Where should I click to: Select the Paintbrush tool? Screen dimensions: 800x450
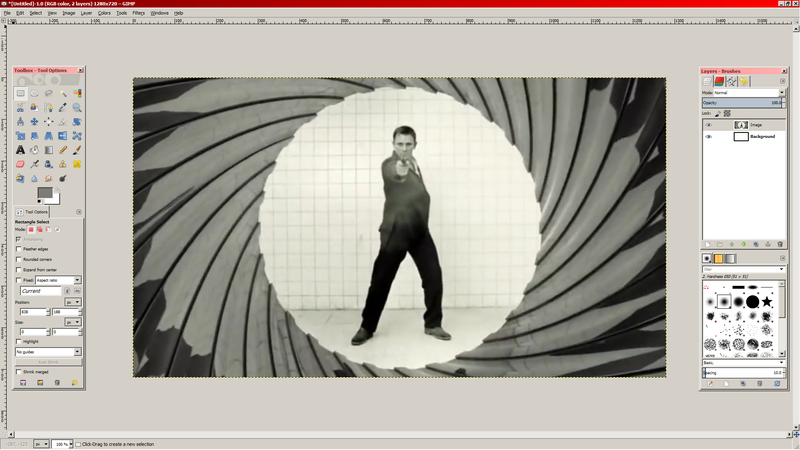(77, 150)
